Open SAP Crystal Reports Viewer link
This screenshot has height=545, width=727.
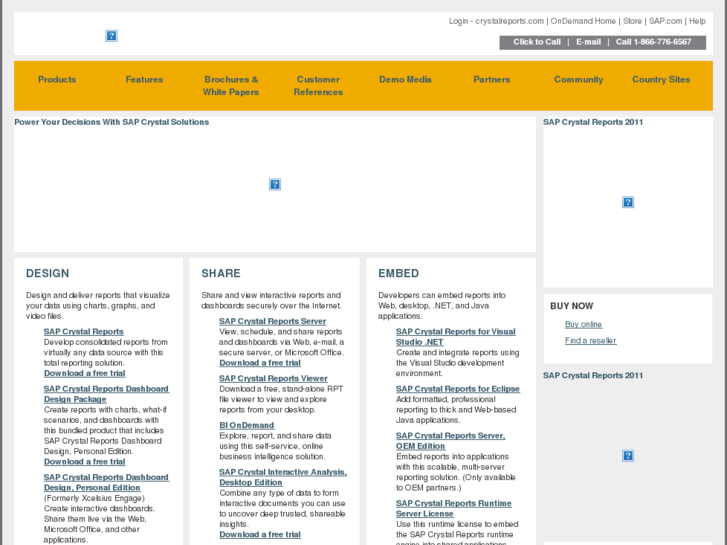pyautogui.click(x=273, y=378)
